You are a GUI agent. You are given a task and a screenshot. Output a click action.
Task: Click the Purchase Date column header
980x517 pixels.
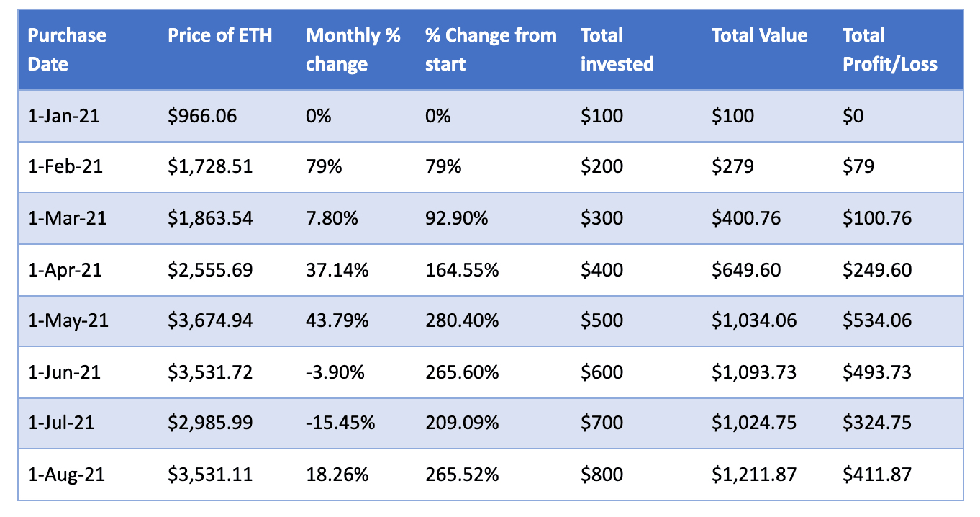(67, 50)
